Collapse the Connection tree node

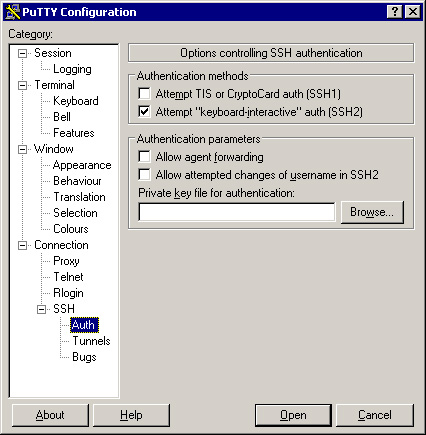click(22, 245)
